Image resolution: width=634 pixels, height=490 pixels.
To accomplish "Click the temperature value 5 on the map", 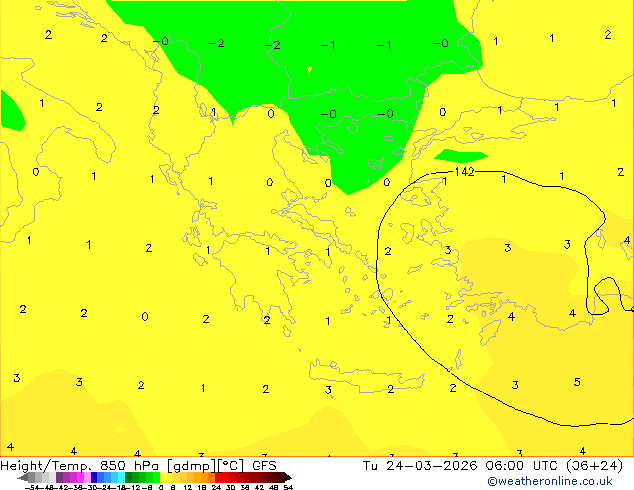I will [x=577, y=382].
